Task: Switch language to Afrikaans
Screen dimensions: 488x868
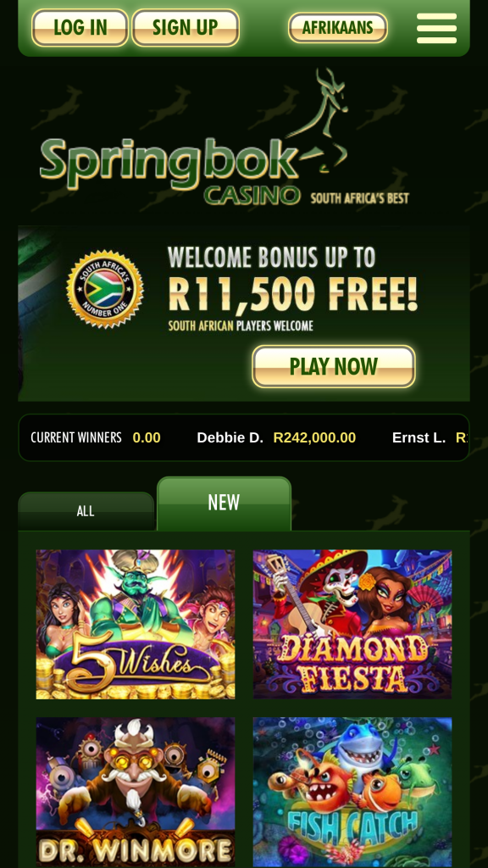Action: click(337, 27)
